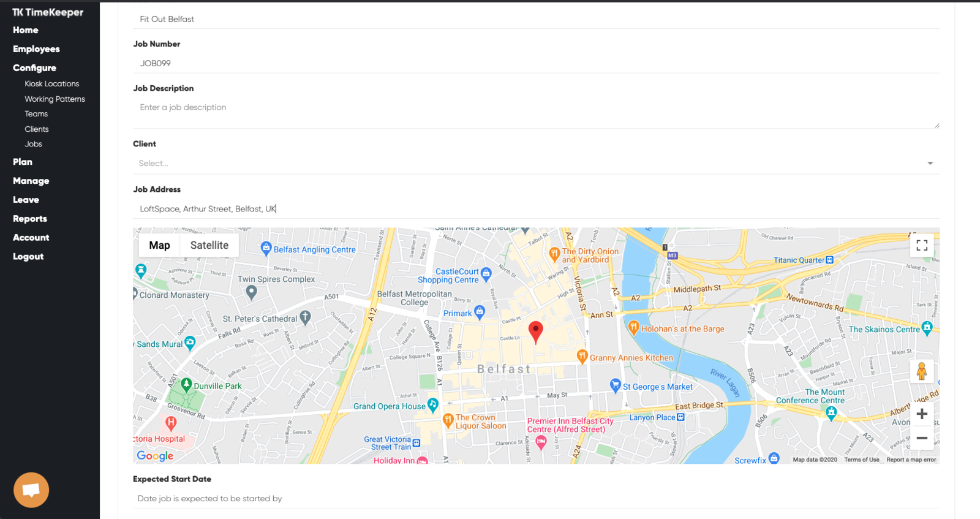Focus the Job Number field

point(536,63)
